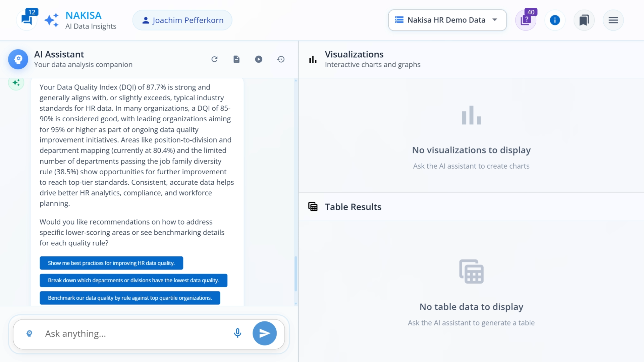Open the conversation transcript document icon
The width and height of the screenshot is (644, 362).
pos(236,59)
